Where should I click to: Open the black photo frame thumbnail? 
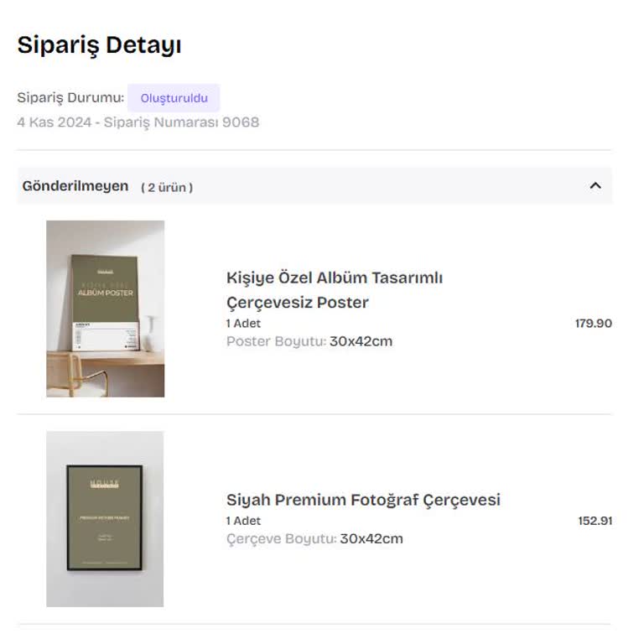(x=105, y=518)
